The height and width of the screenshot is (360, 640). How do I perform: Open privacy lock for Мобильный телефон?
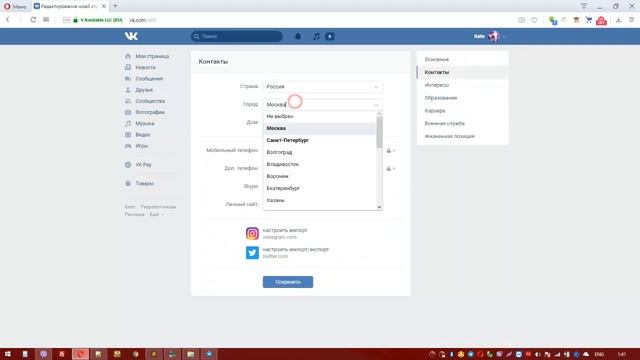tap(391, 151)
